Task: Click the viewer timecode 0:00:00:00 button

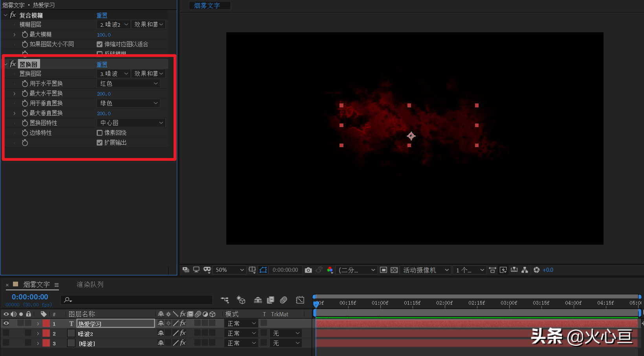Action: click(285, 270)
